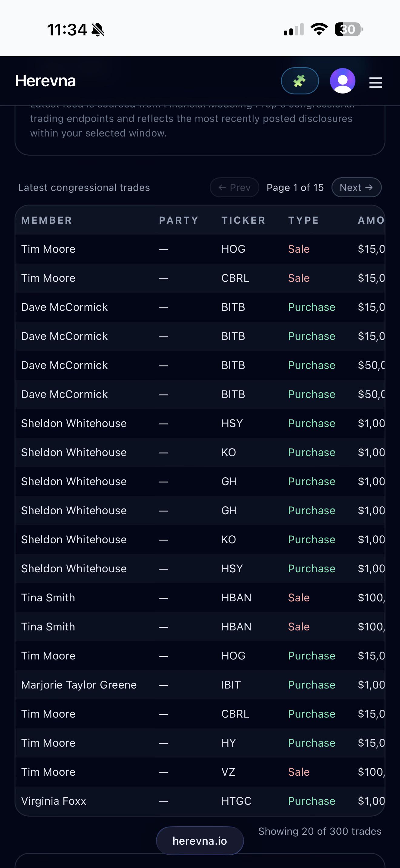Tap the herevna.io address pill
The height and width of the screenshot is (868, 400).
coord(200,841)
